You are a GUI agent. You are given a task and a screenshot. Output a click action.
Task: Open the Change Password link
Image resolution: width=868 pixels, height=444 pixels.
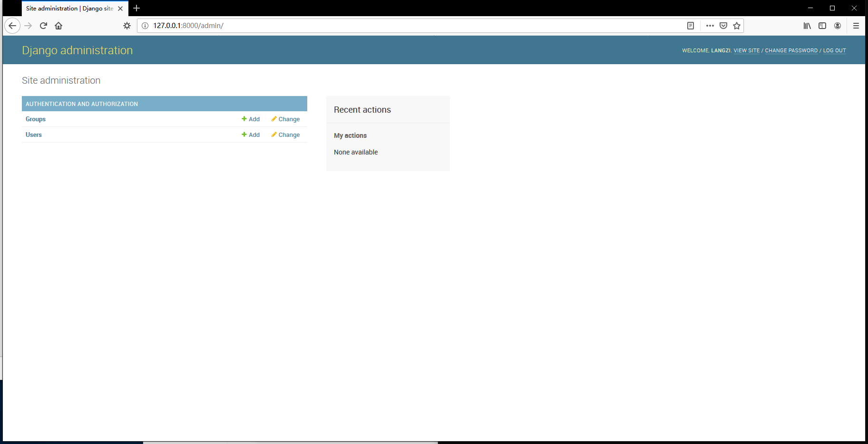791,50
